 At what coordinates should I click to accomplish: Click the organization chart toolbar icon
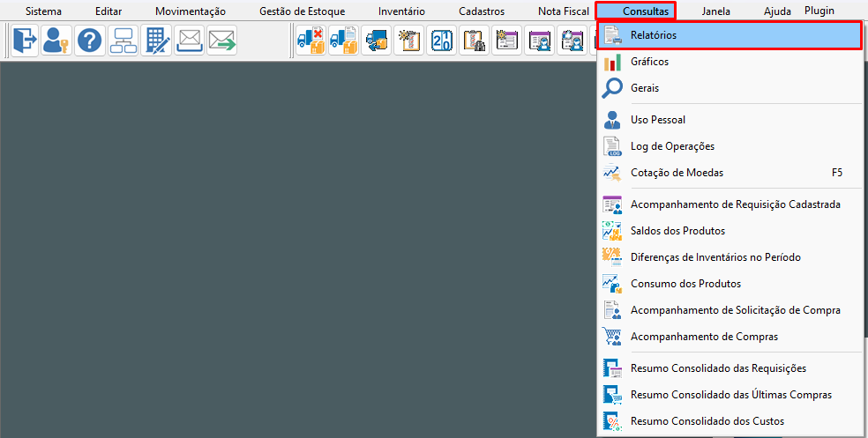click(123, 41)
